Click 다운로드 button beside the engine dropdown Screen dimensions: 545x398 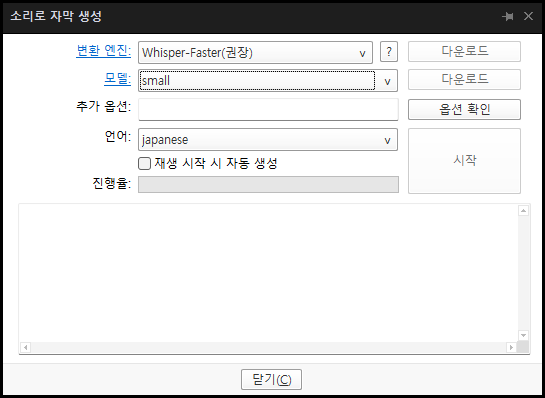(x=464, y=51)
